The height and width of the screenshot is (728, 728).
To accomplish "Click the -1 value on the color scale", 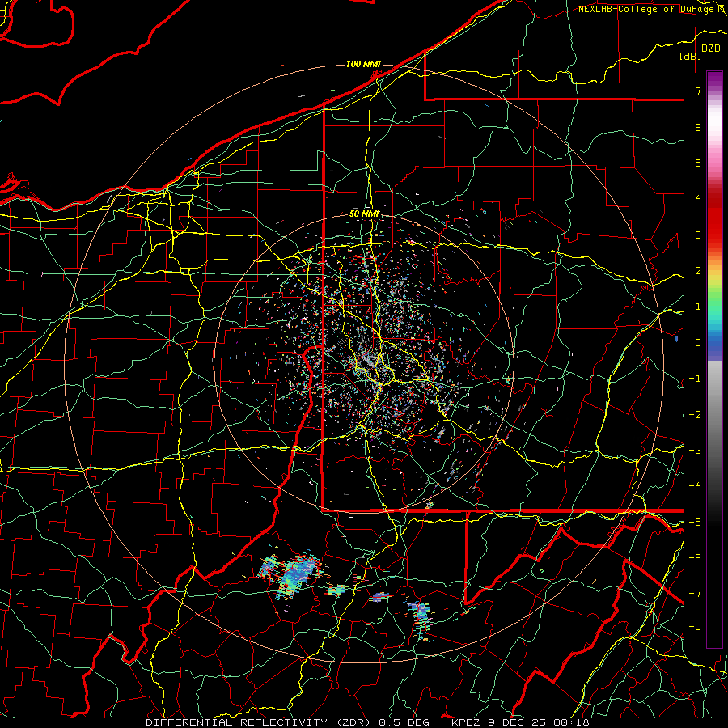I will 695,379.
